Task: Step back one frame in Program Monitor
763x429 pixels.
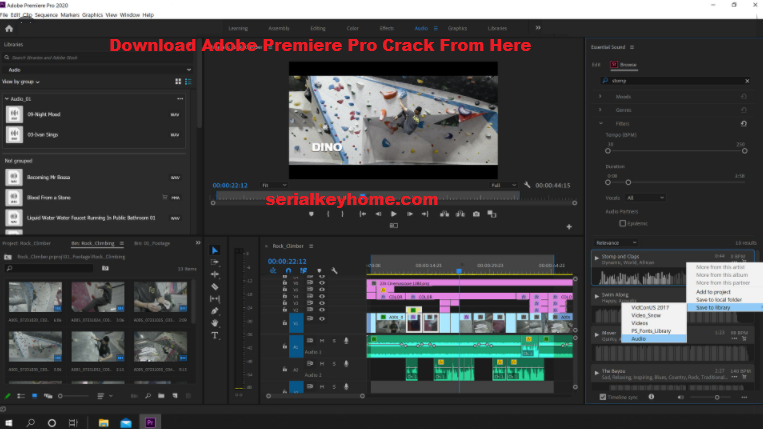Action: (378, 214)
